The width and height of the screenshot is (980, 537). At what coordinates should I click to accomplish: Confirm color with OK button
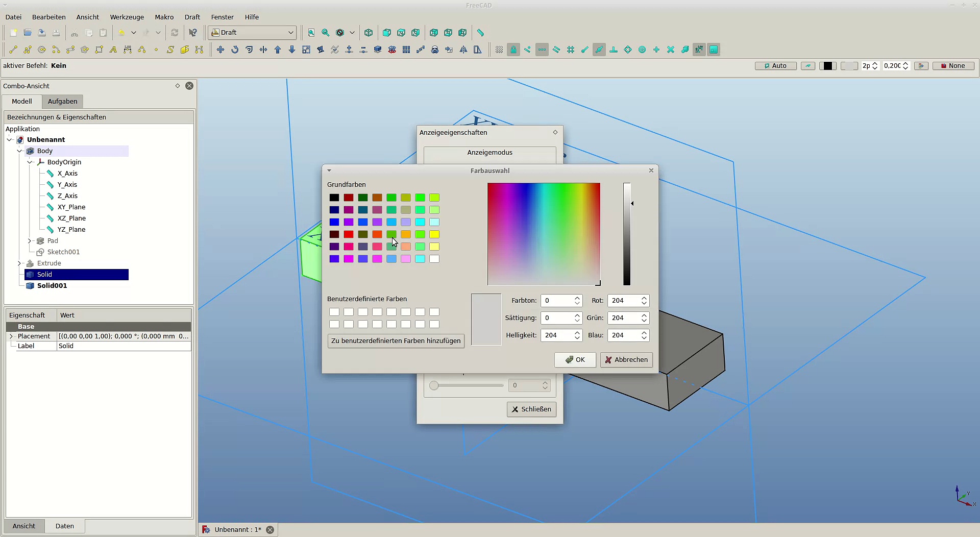pos(575,360)
